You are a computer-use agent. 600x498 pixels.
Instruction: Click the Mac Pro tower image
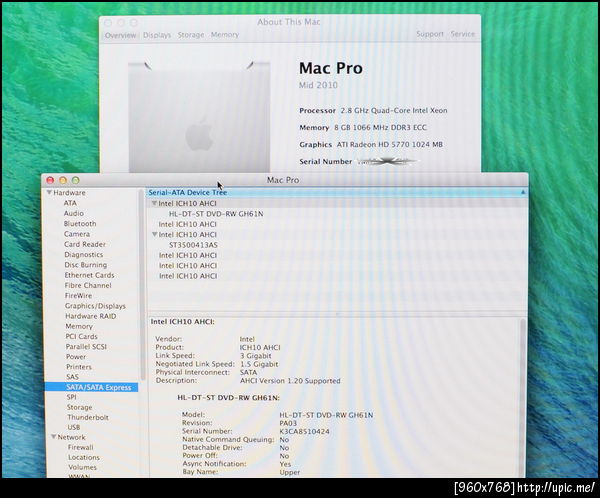pos(199,117)
